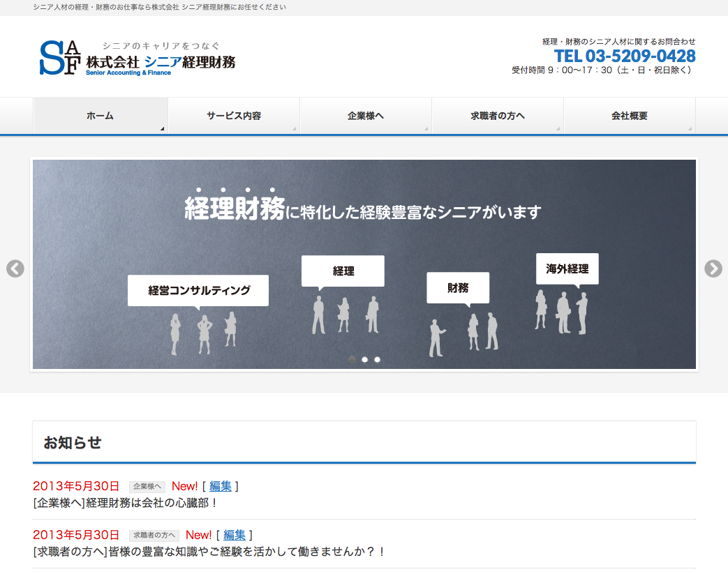The width and height of the screenshot is (728, 574).
Task: Expand the 会社概要 navigation menu
Action: [x=630, y=116]
